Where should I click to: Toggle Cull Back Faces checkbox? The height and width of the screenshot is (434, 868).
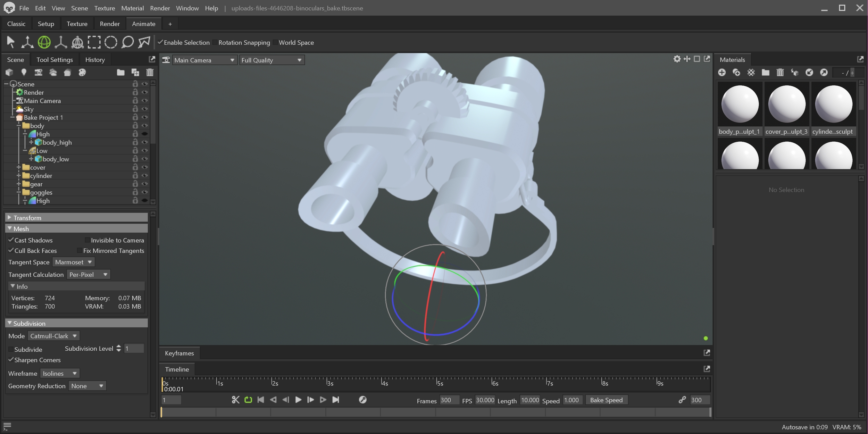point(11,250)
